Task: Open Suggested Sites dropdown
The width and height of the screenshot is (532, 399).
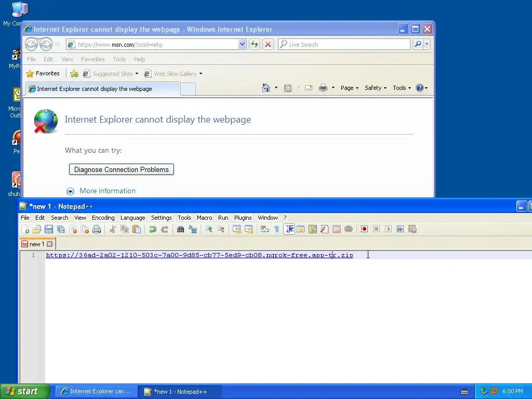Action: tap(111, 74)
